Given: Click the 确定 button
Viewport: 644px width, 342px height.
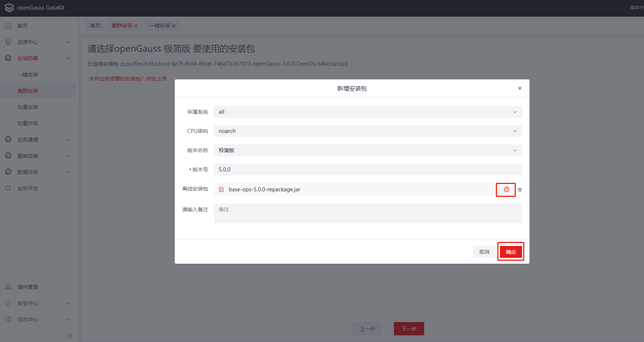Looking at the screenshot, I should [x=511, y=252].
